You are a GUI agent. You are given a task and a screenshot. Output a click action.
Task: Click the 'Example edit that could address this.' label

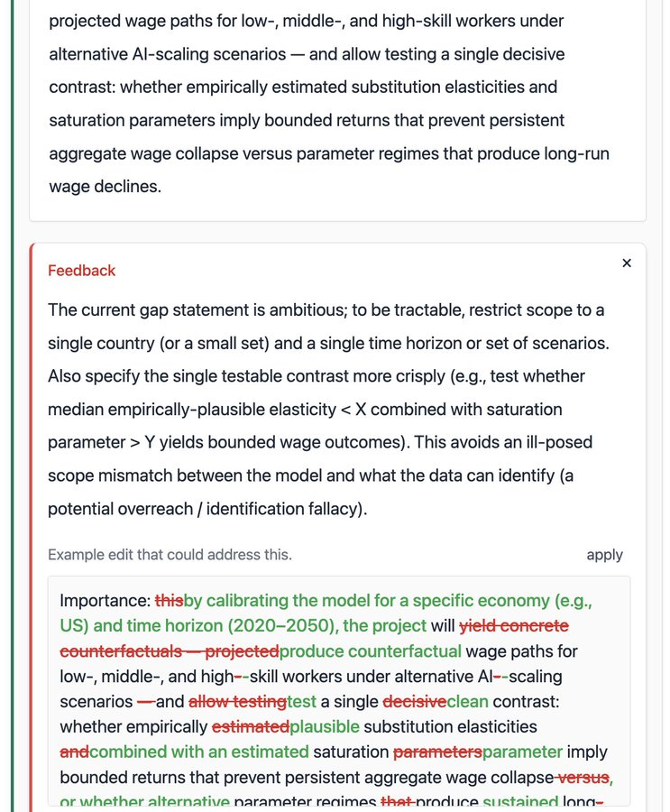170,555
